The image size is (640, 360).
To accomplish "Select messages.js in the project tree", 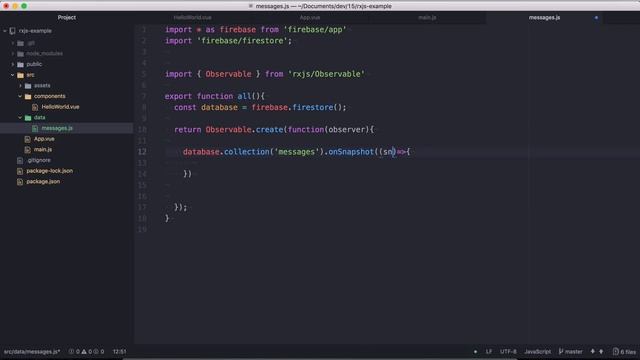I will (x=57, y=128).
